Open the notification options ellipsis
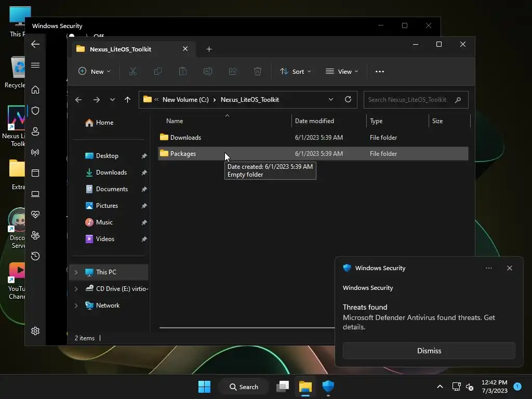532x399 pixels. (489, 268)
